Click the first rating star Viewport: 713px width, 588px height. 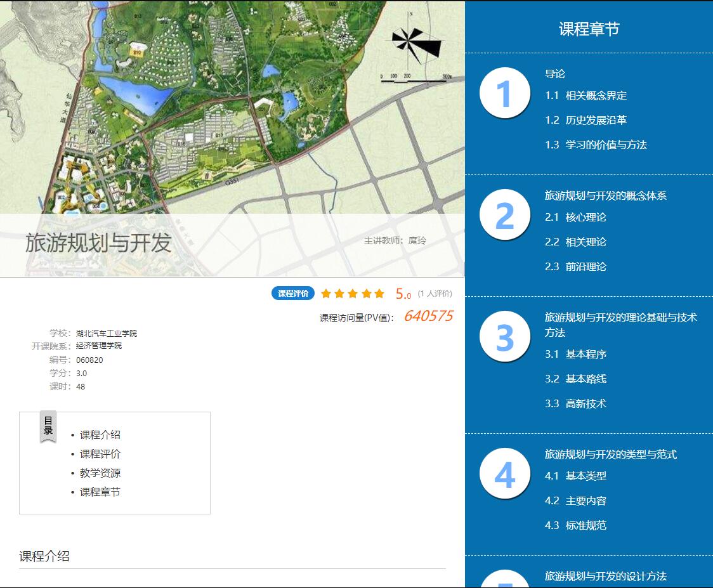click(326, 294)
